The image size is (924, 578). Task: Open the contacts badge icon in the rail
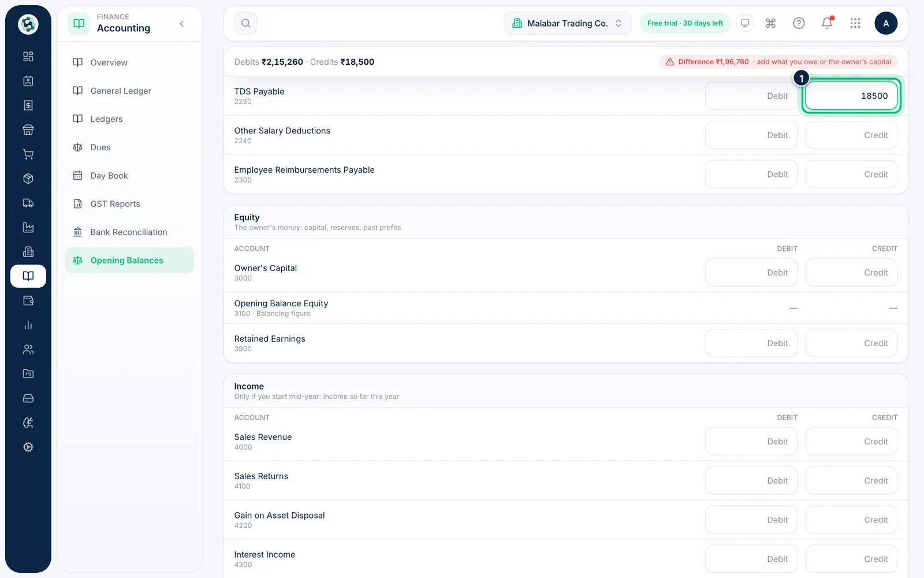click(x=28, y=81)
